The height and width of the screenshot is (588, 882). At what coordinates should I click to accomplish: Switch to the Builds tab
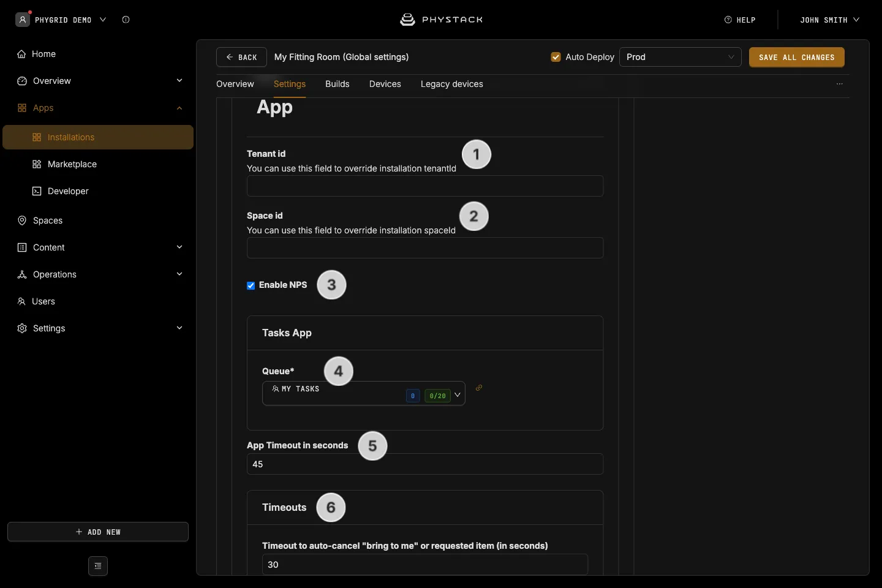(337, 84)
